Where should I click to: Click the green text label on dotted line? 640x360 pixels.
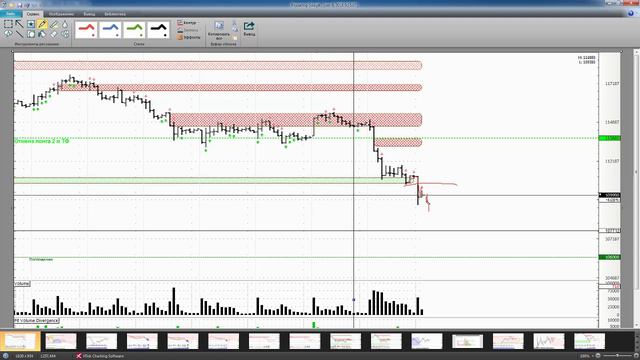pyautogui.click(x=42, y=141)
